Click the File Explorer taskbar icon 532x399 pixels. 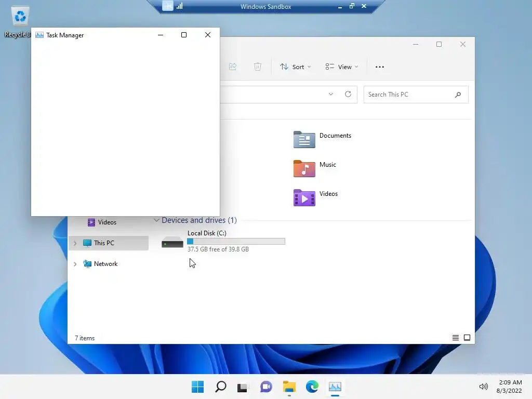click(289, 387)
